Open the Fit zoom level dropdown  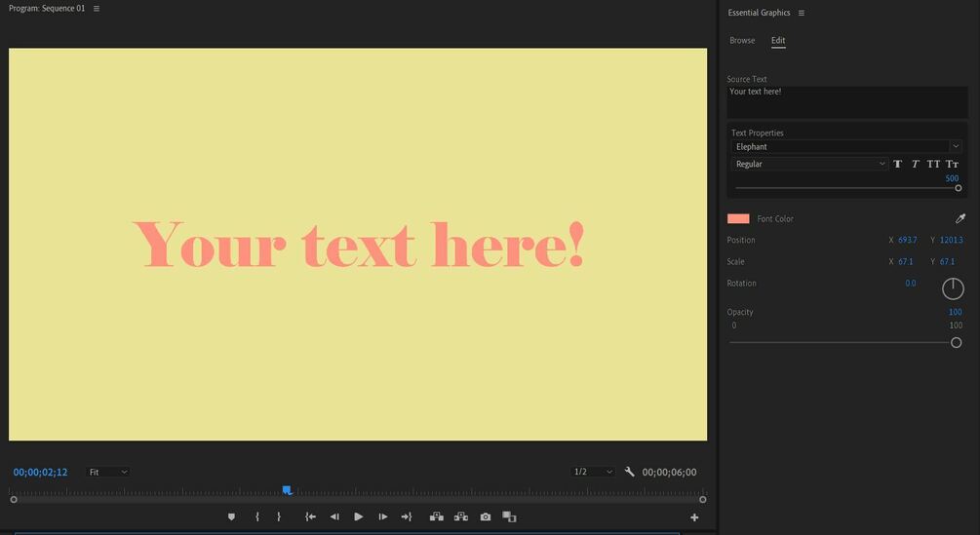click(108, 472)
